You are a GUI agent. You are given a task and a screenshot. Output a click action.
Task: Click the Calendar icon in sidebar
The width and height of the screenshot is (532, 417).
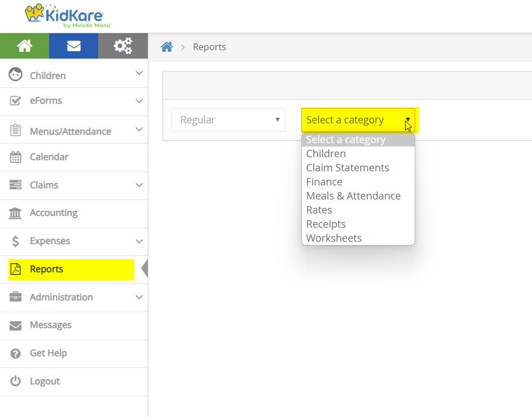pyautogui.click(x=16, y=157)
